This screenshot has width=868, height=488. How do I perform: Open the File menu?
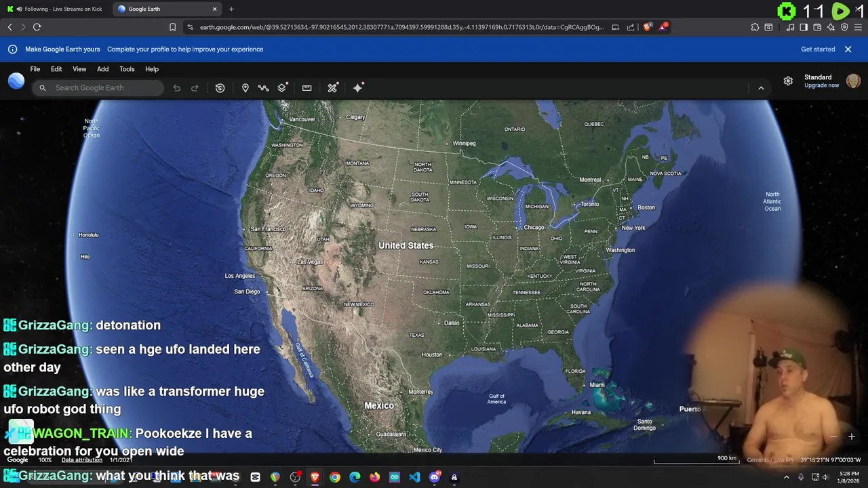pos(35,69)
